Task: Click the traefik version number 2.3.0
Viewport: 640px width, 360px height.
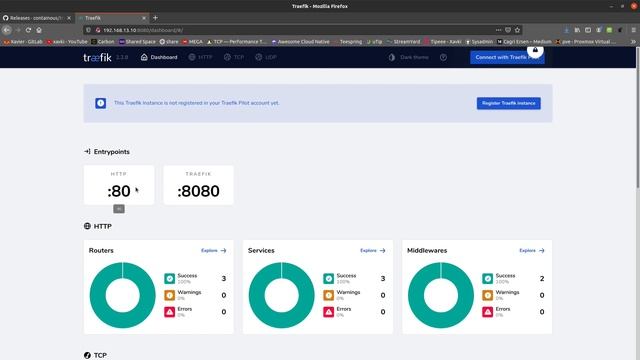Action: tap(122, 57)
